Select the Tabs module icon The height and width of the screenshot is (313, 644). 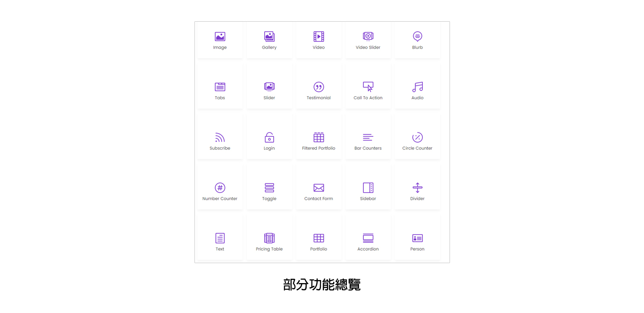pos(220,87)
